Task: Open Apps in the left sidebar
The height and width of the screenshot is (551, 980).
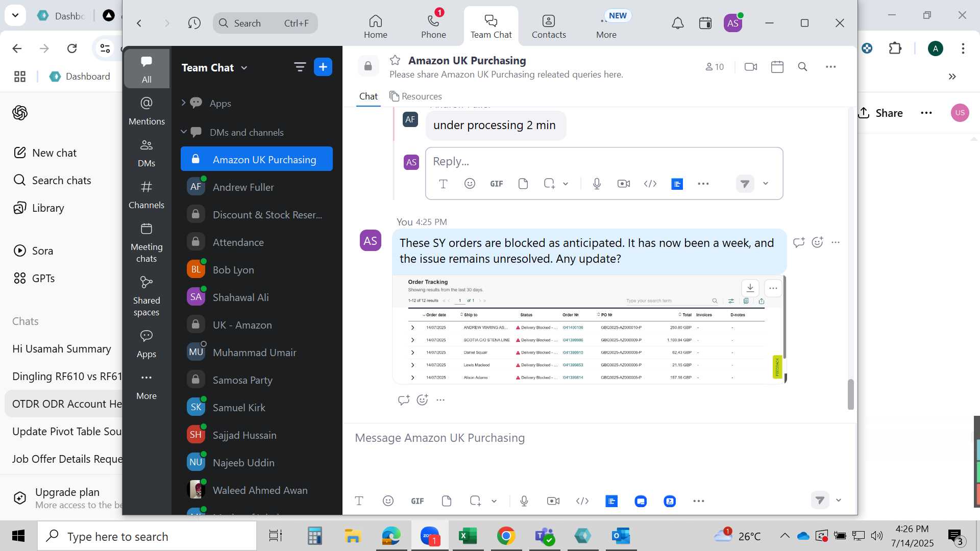Action: 146,344
